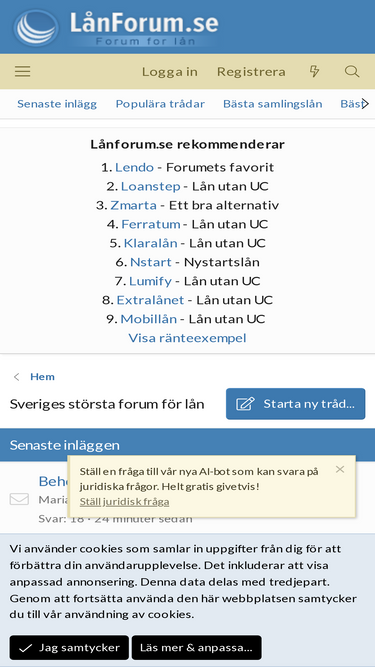
Task: Start a new thread with Starta ny tråd
Action: tap(295, 404)
